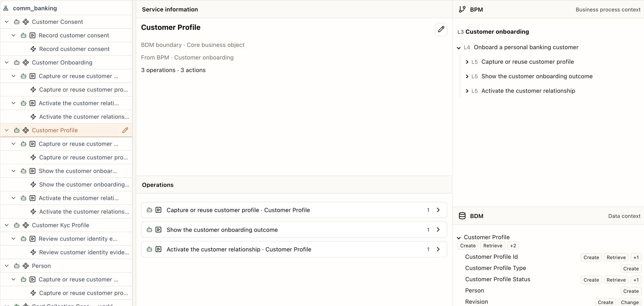Collapse the selected Customer Profile tree node

click(x=7, y=130)
